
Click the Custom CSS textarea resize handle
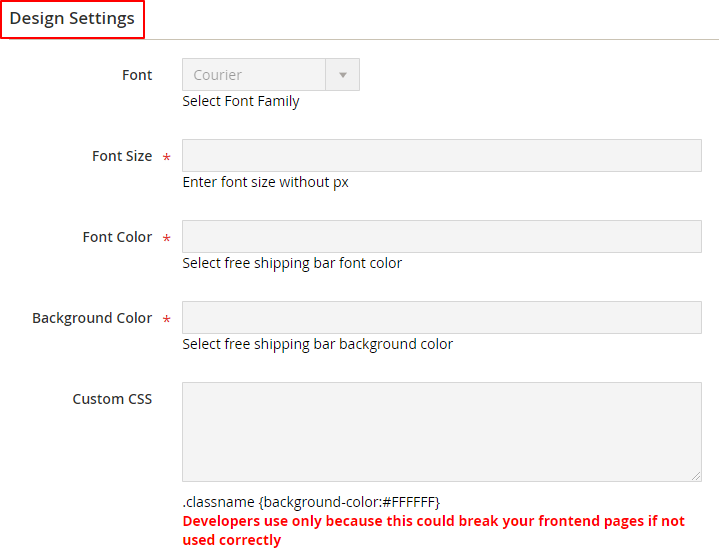click(x=696, y=477)
